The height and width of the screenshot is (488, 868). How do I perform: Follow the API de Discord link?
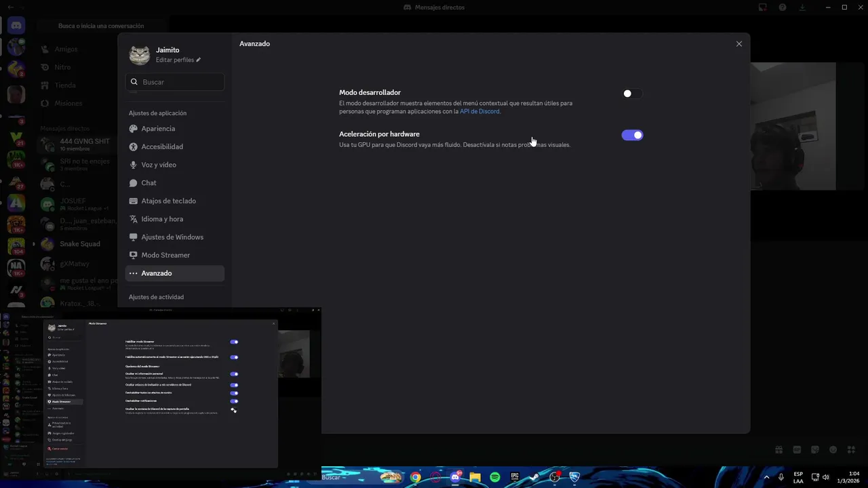click(x=479, y=111)
